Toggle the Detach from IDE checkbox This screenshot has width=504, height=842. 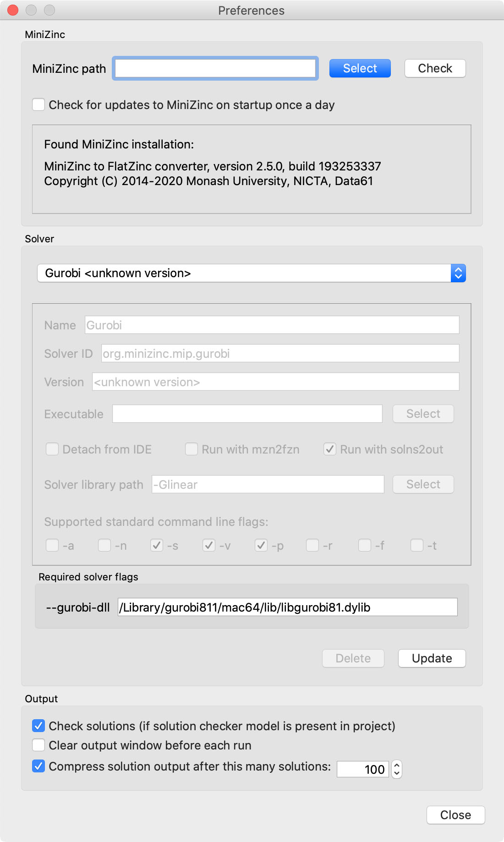click(x=52, y=449)
